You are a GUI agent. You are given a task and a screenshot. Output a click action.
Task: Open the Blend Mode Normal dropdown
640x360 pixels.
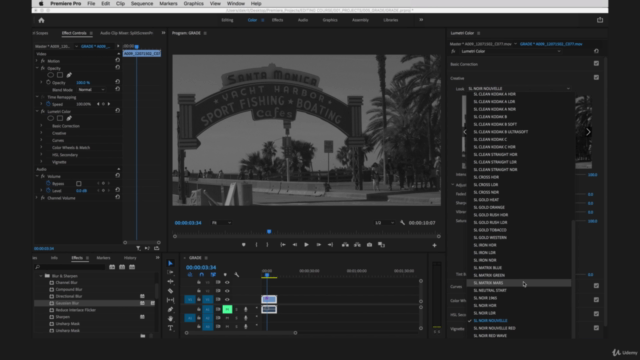click(x=91, y=90)
